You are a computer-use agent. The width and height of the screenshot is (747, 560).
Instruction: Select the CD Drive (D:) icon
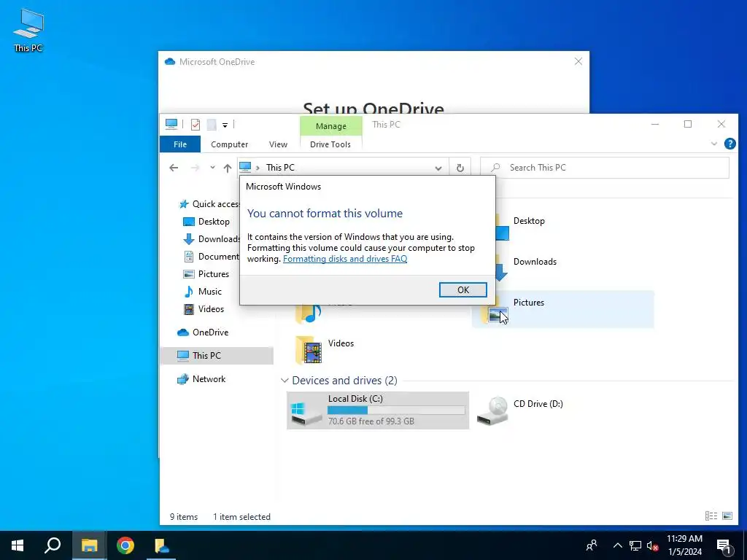pyautogui.click(x=492, y=411)
